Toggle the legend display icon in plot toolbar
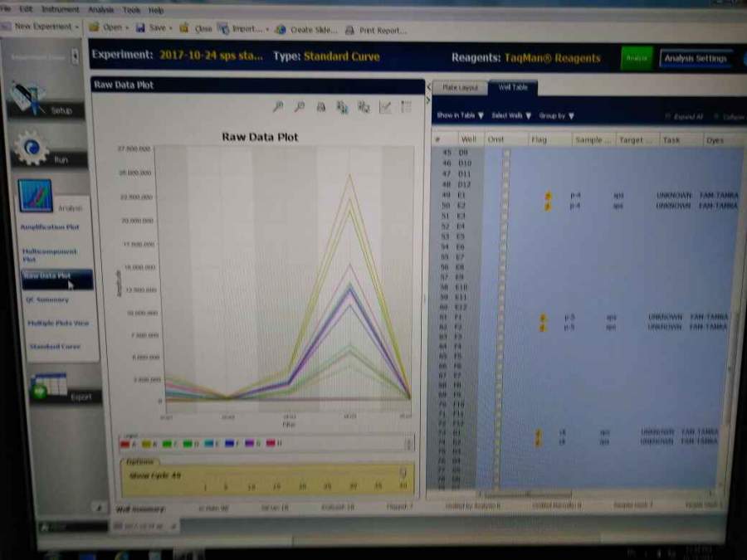The width and height of the screenshot is (747, 560). tap(406, 107)
